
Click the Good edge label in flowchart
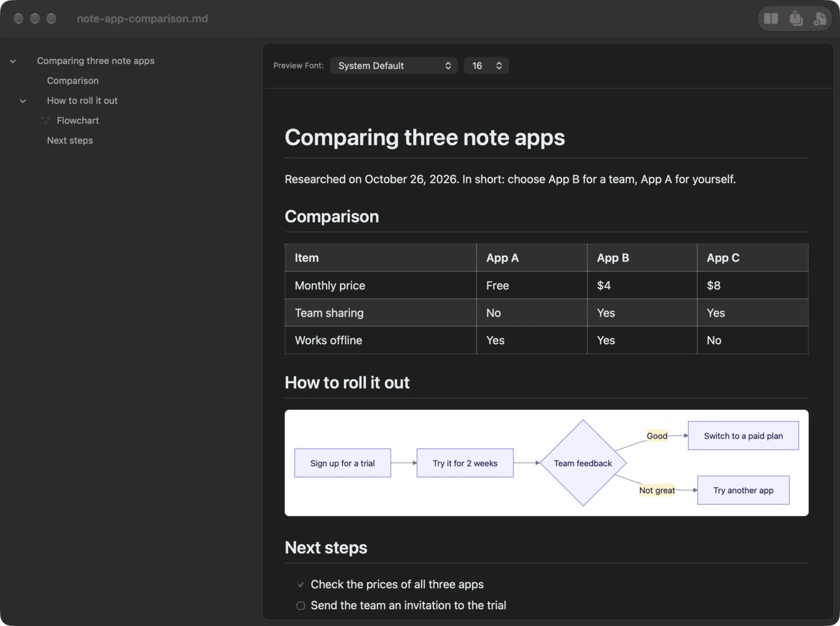click(657, 436)
